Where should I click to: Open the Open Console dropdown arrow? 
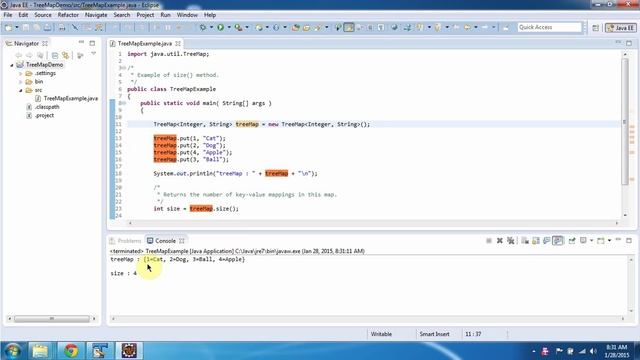click(x=609, y=241)
